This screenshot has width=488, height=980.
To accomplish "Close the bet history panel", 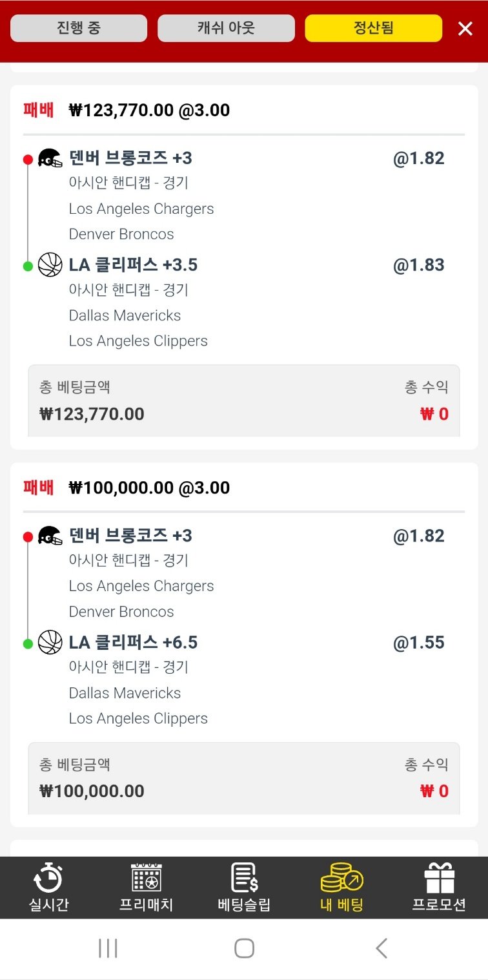I will 465,28.
